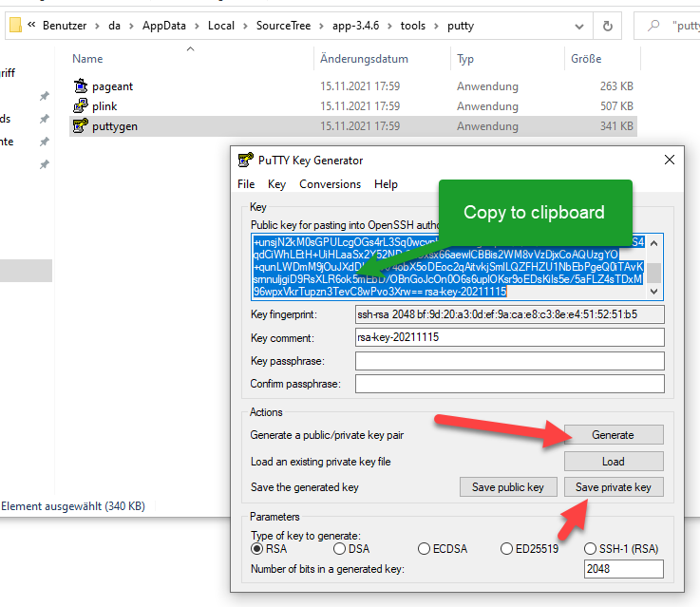This screenshot has height=607, width=700.
Task: Expand the chevron after AppData in path
Action: tap(197, 26)
